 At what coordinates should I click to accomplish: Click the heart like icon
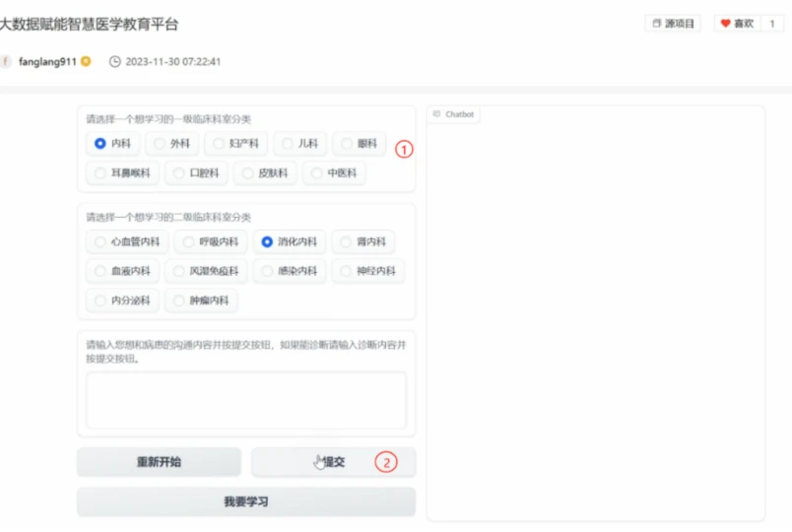pyautogui.click(x=725, y=24)
